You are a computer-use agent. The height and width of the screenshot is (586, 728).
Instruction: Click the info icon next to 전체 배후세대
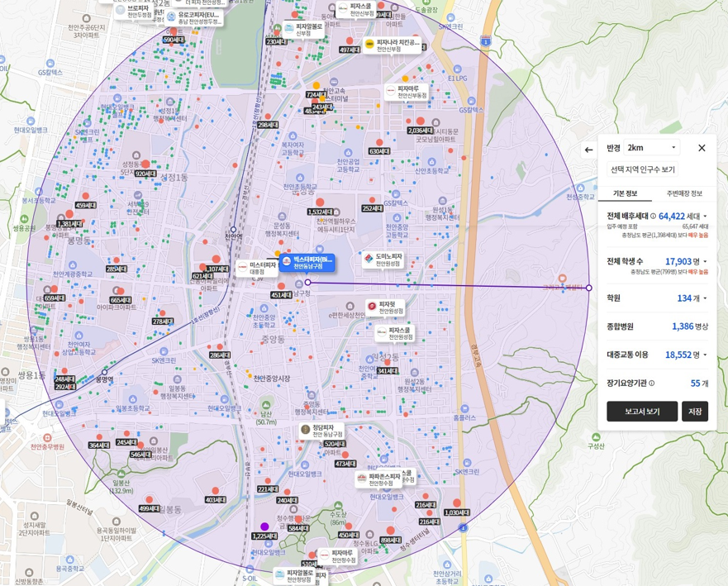pyautogui.click(x=654, y=217)
